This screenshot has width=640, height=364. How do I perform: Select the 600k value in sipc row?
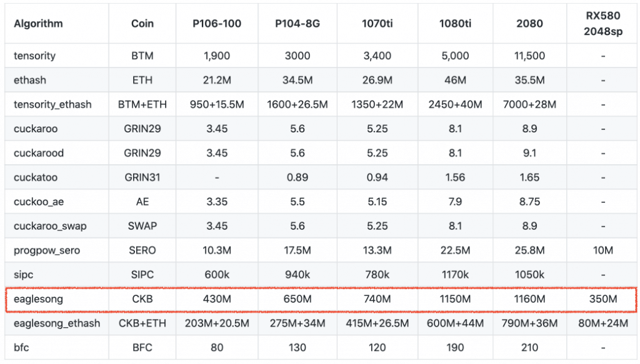(217, 275)
